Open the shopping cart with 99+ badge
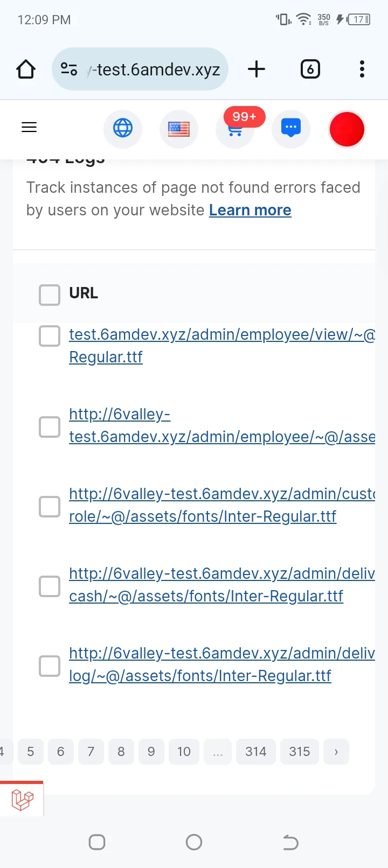 (x=235, y=129)
